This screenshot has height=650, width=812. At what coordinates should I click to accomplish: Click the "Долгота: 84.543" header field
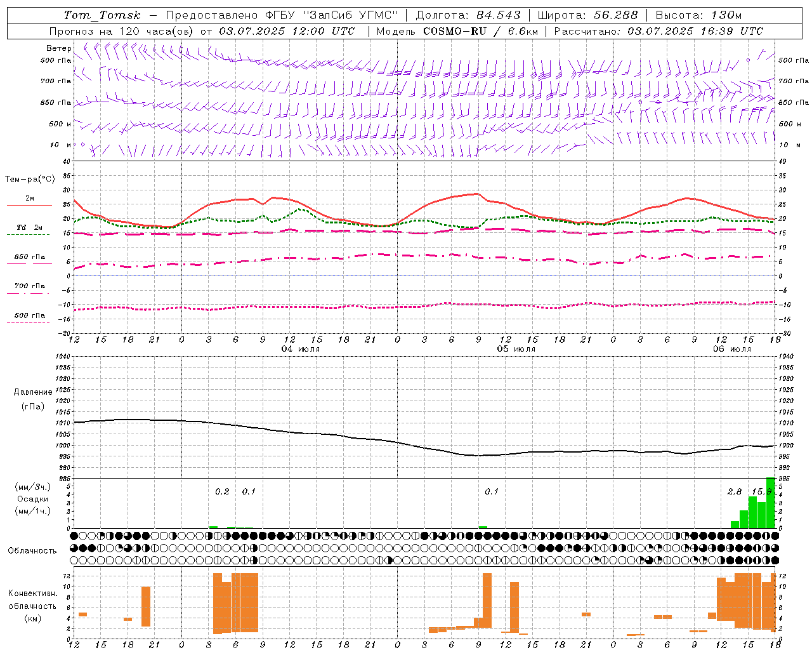point(468,15)
